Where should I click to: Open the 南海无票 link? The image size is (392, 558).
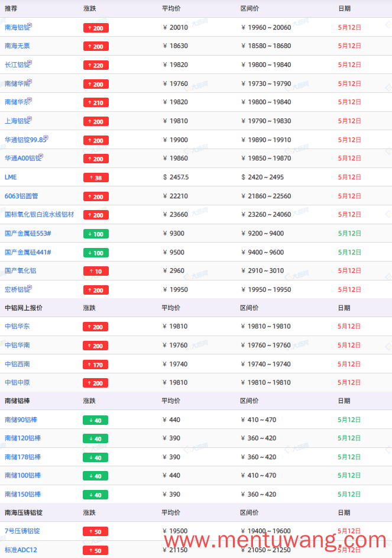point(17,46)
